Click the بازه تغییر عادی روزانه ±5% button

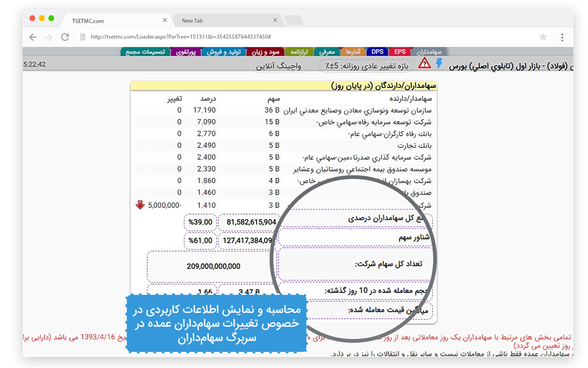(x=364, y=66)
